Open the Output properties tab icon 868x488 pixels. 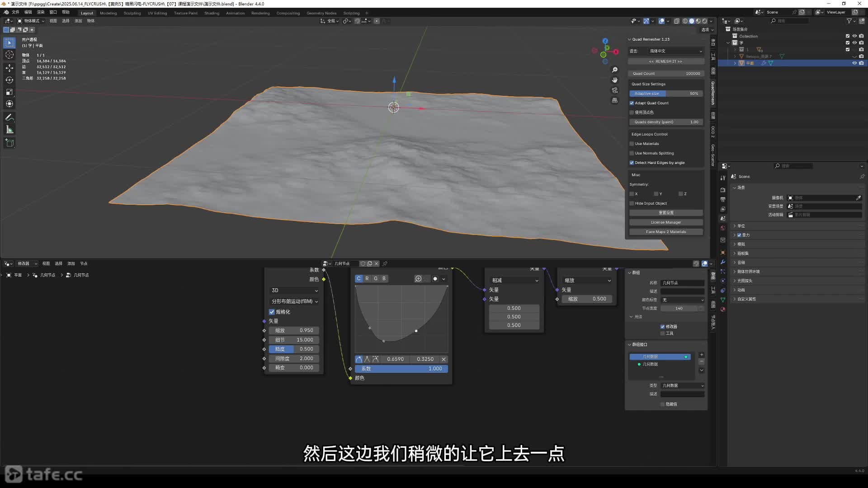pos(723,199)
